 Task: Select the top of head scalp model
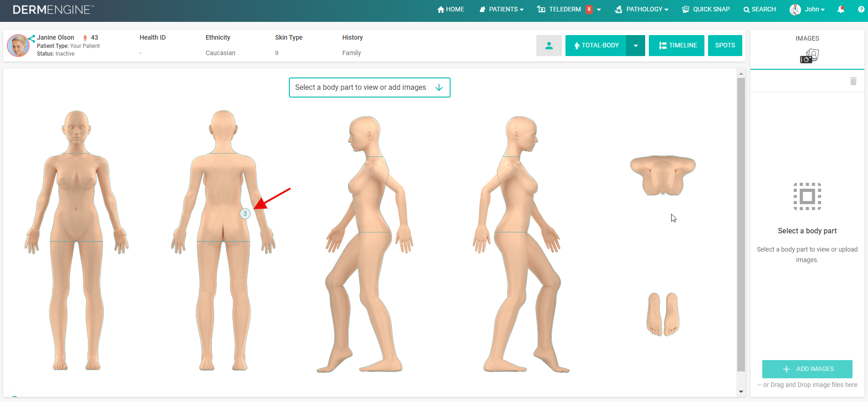[663, 175]
